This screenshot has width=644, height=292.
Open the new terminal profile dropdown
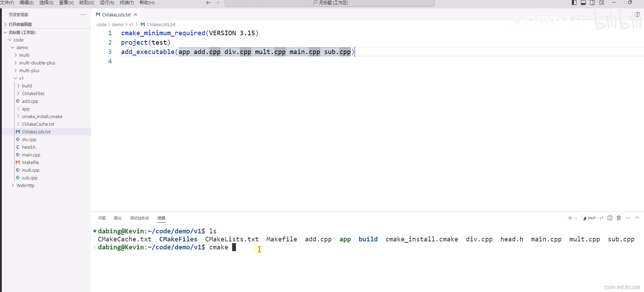point(576,218)
